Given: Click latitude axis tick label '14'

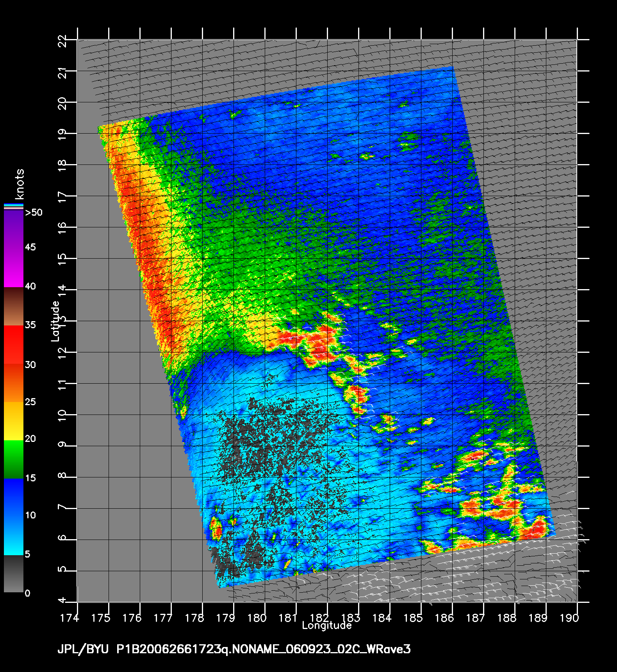Looking at the screenshot, I should (62, 291).
